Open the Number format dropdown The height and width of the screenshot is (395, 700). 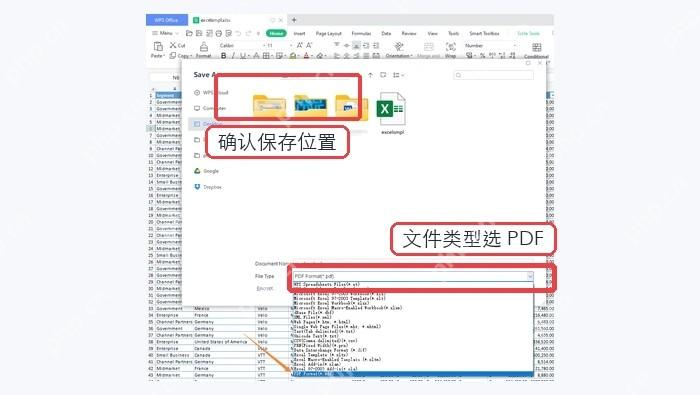click(490, 46)
